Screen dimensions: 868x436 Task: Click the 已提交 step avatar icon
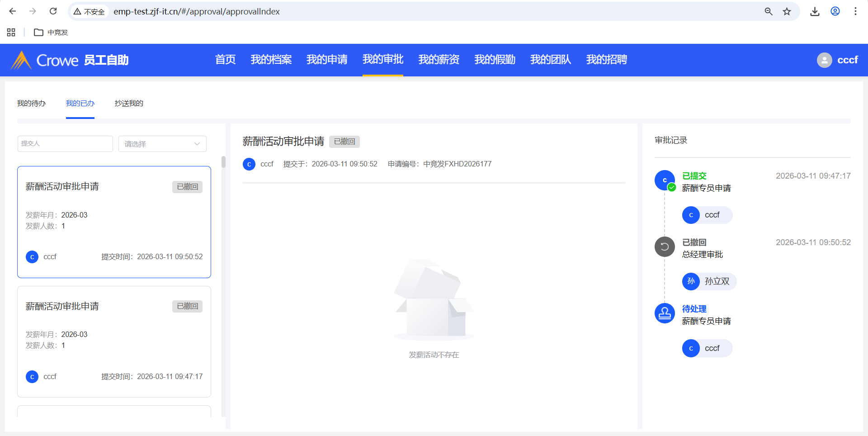[x=665, y=180]
